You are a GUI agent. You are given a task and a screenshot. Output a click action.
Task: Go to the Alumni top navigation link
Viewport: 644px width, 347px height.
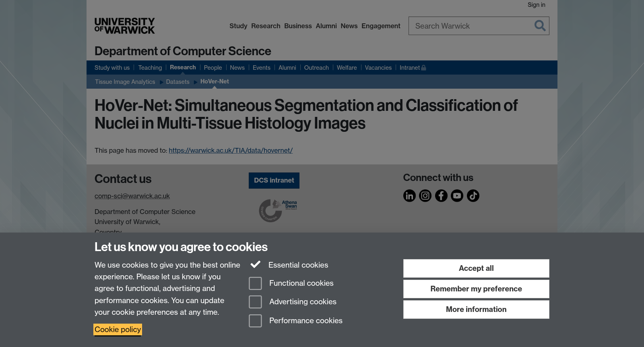[x=326, y=26]
